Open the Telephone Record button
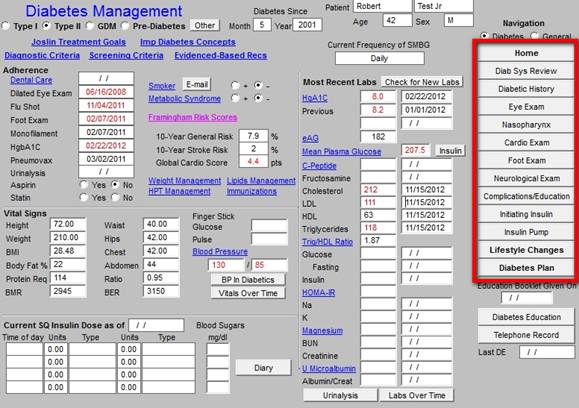 point(526,335)
